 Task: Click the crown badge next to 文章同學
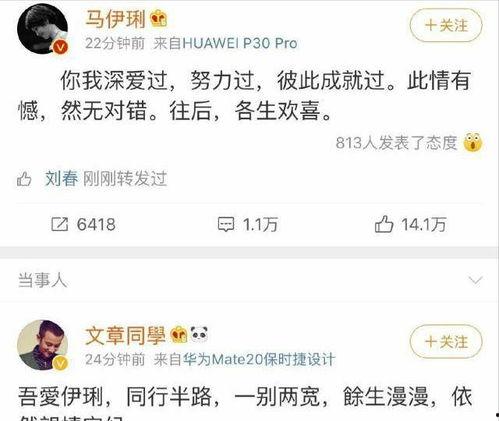179,335
